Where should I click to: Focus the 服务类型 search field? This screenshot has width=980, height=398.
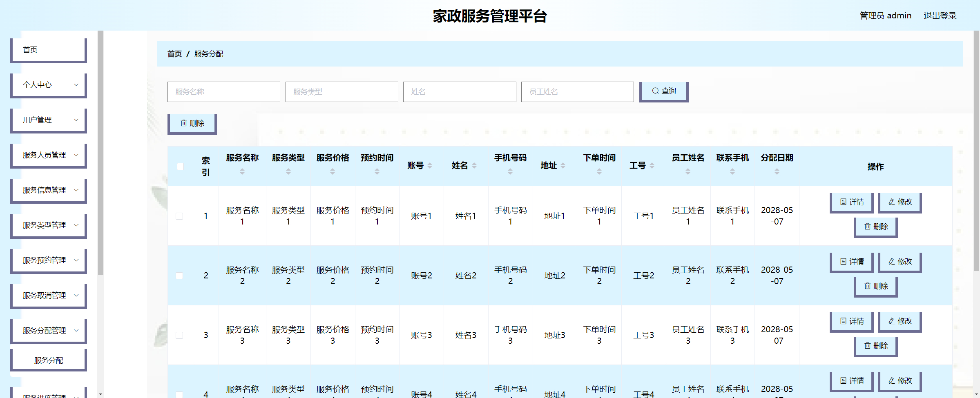(342, 92)
